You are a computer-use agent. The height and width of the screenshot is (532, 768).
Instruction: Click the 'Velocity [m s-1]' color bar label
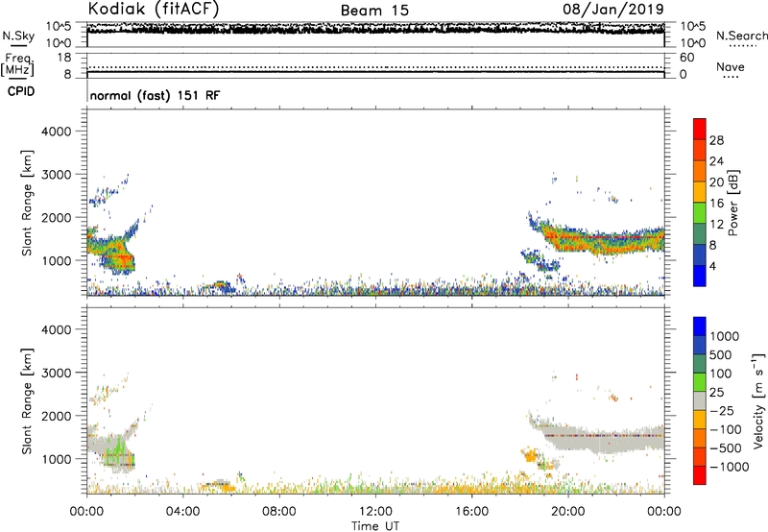[x=758, y=400]
